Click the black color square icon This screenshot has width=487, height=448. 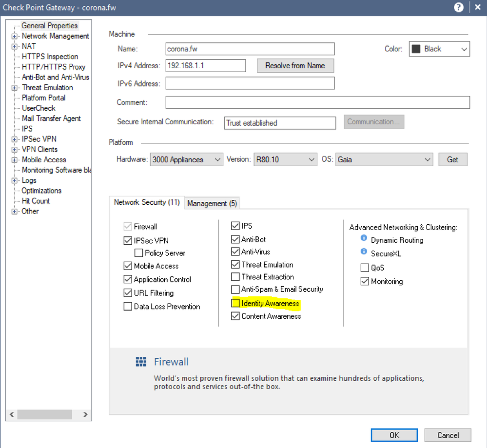tap(416, 49)
